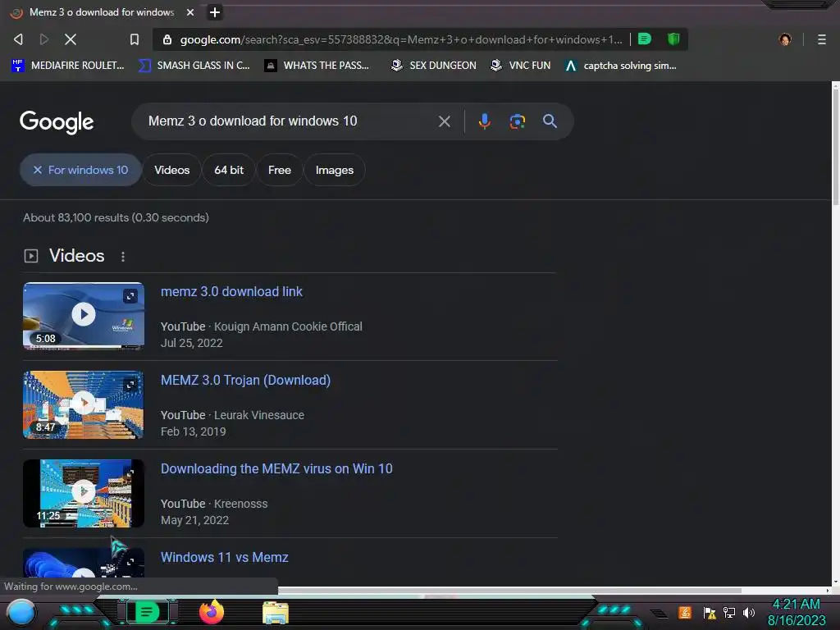This screenshot has height=630, width=840.
Task: Open the volume speaker tray icon
Action: pyautogui.click(x=748, y=612)
